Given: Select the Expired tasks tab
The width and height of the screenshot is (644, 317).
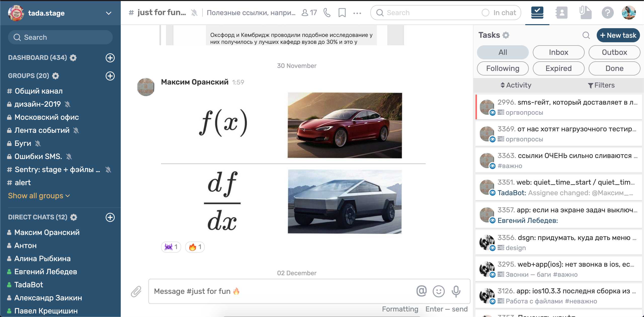Looking at the screenshot, I should click(x=558, y=68).
